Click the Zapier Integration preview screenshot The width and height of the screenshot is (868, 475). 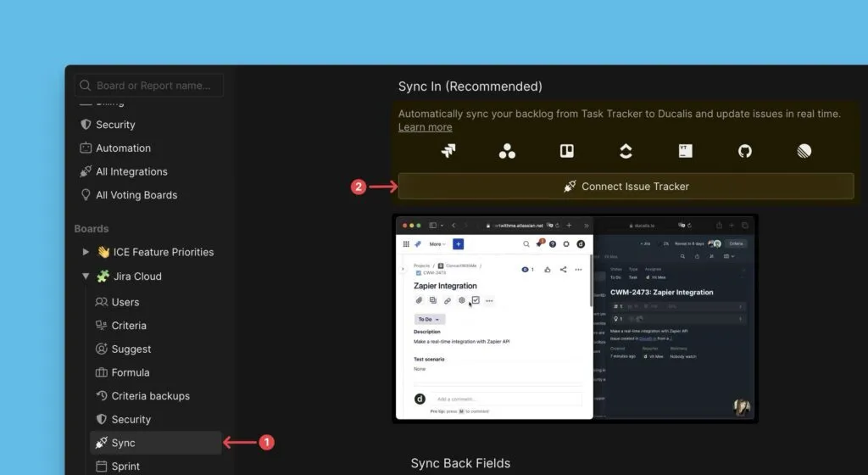[x=575, y=319]
